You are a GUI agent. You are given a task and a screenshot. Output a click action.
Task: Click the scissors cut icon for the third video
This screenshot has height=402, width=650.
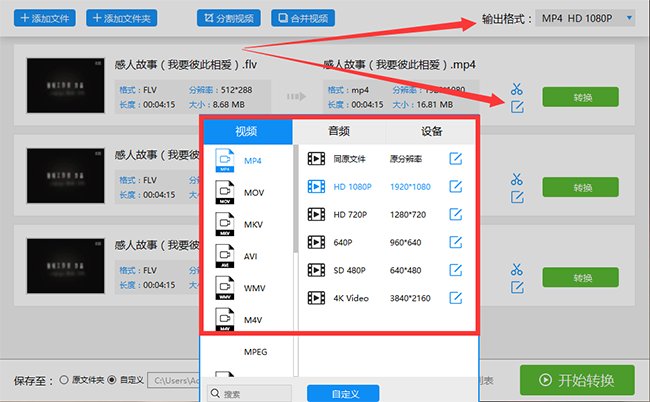point(517,269)
